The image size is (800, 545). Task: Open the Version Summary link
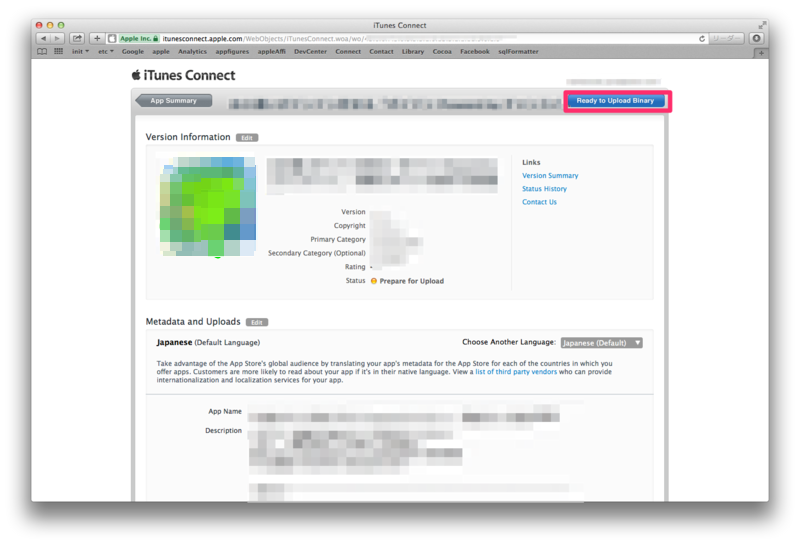pyautogui.click(x=550, y=176)
